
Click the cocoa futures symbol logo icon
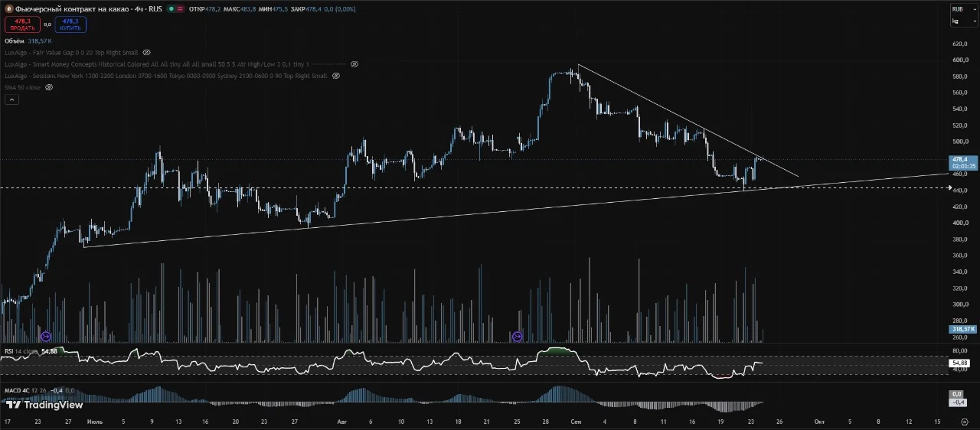pyautogui.click(x=9, y=8)
